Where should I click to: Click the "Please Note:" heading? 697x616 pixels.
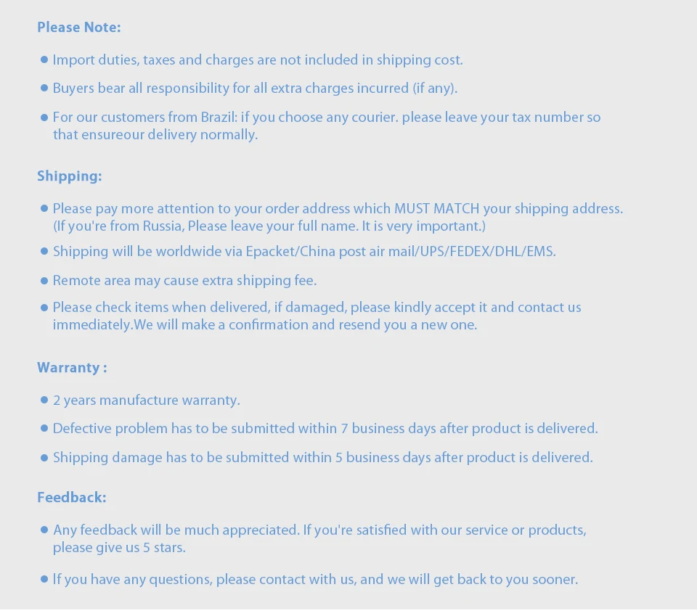pyautogui.click(x=78, y=28)
